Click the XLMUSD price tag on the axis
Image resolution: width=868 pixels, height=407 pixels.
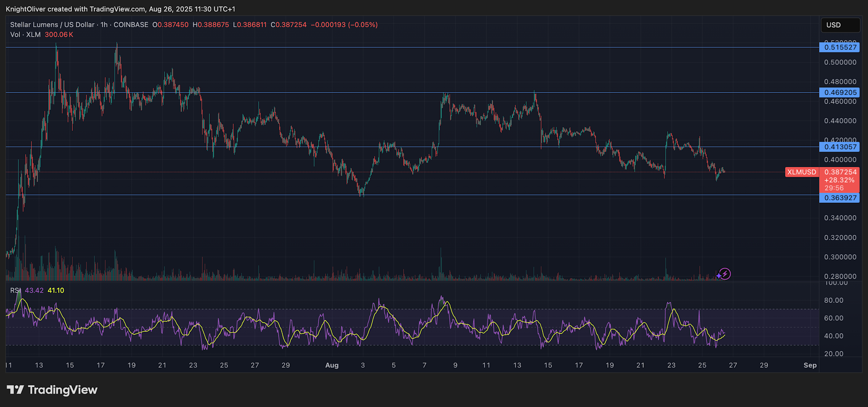[x=801, y=172]
